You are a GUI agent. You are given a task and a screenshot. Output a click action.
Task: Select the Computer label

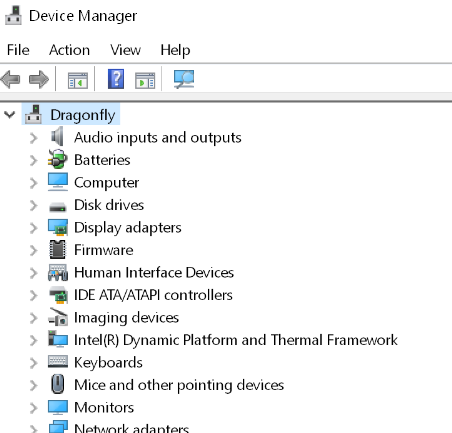[x=106, y=183]
